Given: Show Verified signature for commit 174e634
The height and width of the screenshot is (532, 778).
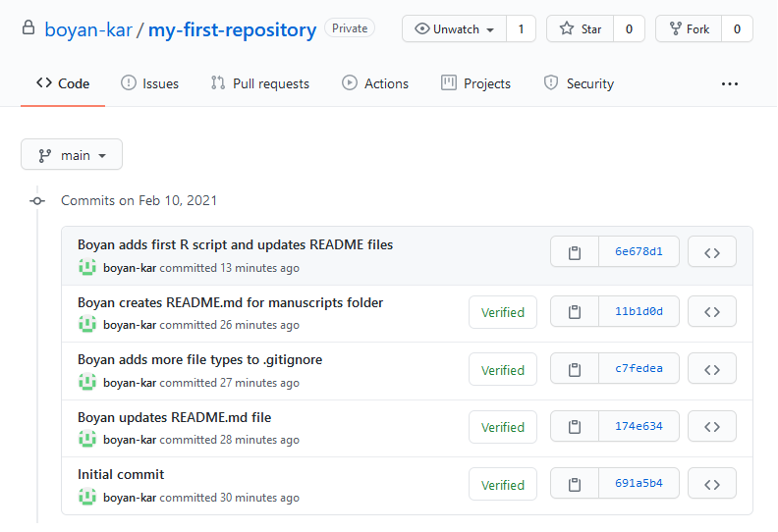Looking at the screenshot, I should 503,427.
